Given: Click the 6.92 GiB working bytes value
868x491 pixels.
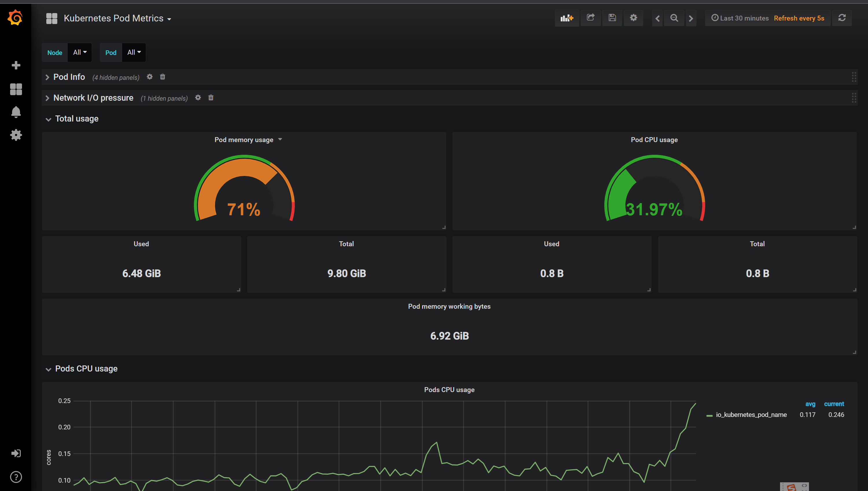Looking at the screenshot, I should [x=450, y=336].
